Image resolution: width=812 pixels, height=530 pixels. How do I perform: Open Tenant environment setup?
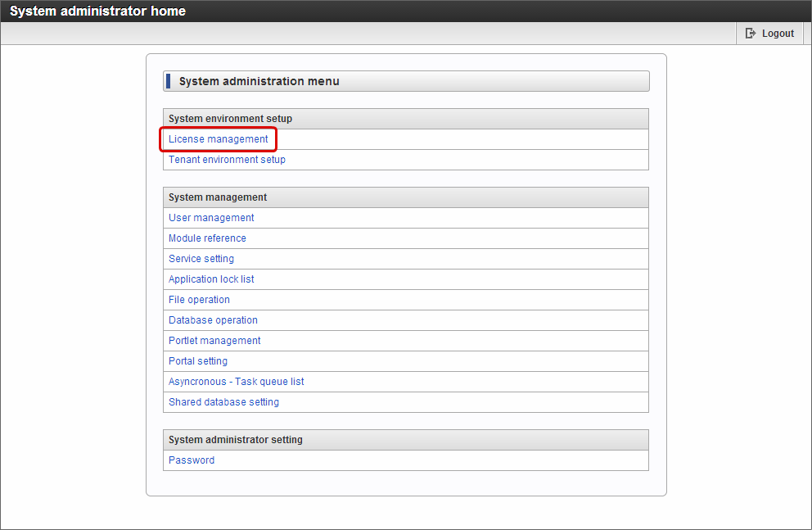pos(227,160)
